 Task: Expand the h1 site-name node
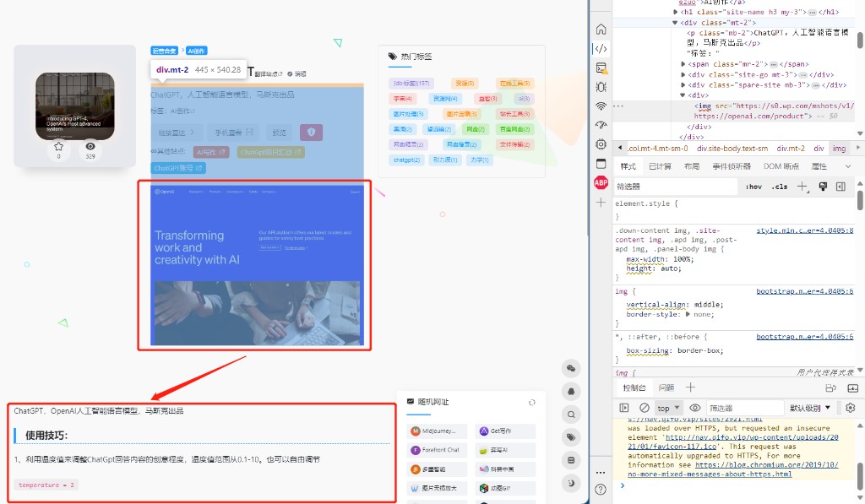(676, 12)
